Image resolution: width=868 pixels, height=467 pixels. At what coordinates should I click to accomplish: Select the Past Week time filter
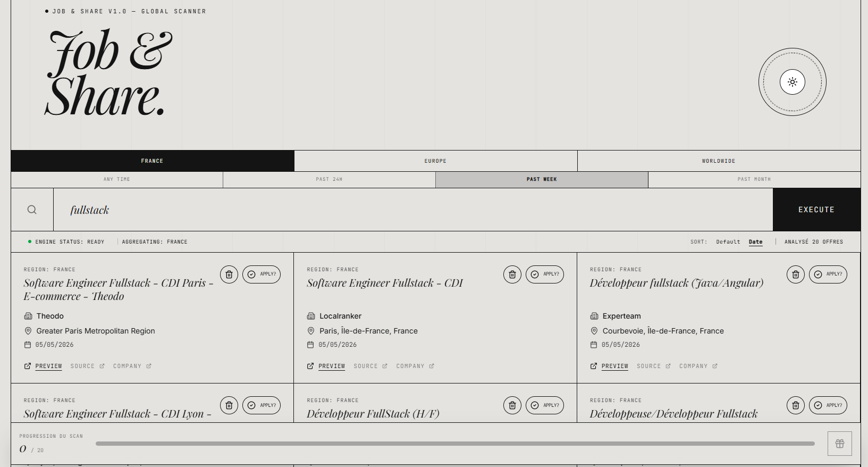point(542,179)
